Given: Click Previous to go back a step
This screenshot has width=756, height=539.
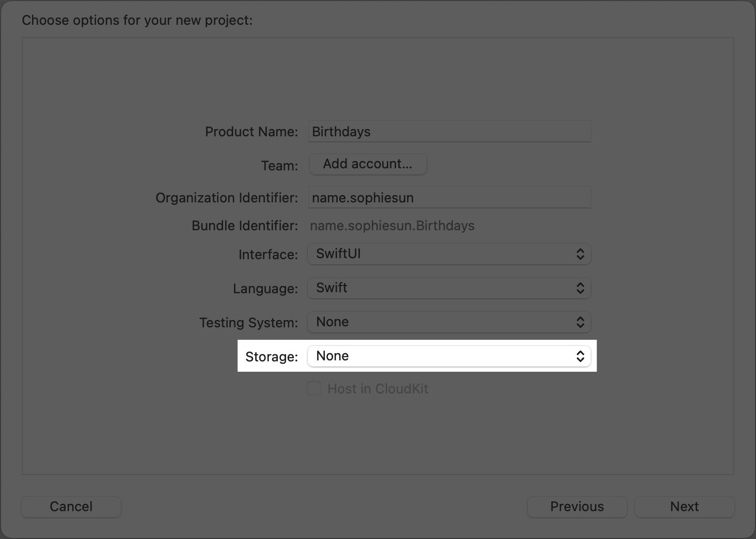Looking at the screenshot, I should tap(577, 506).
